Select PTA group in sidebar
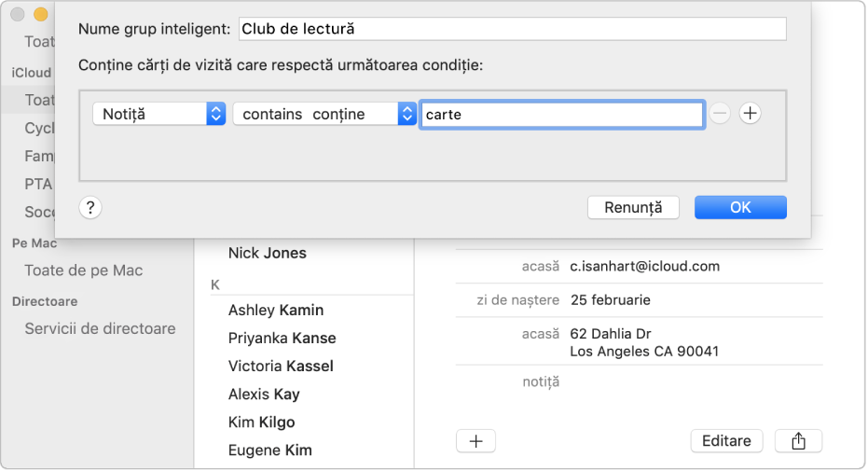Screen dimensions: 868x471 coord(38,184)
